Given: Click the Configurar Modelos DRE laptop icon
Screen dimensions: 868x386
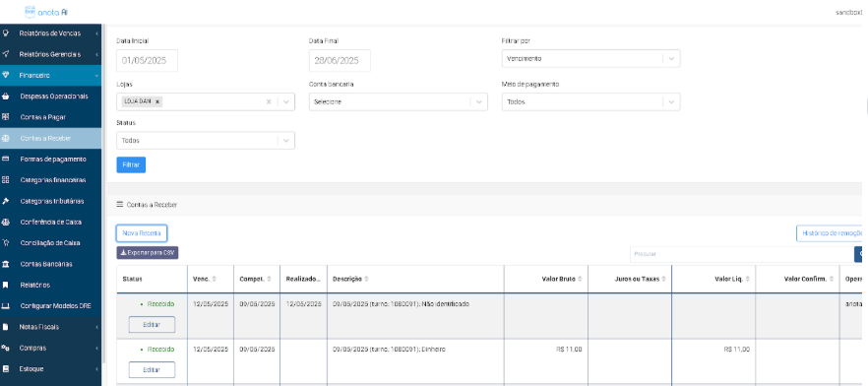Looking at the screenshot, I should [x=6, y=305].
